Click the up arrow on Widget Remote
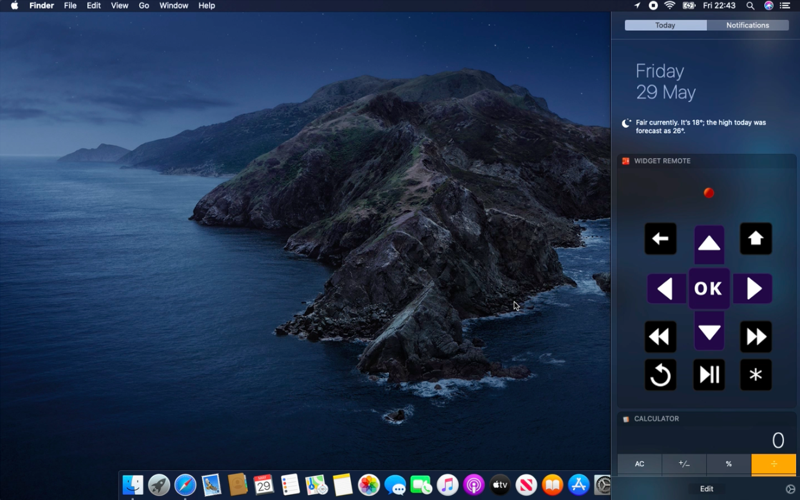The image size is (800, 500). pos(709,244)
